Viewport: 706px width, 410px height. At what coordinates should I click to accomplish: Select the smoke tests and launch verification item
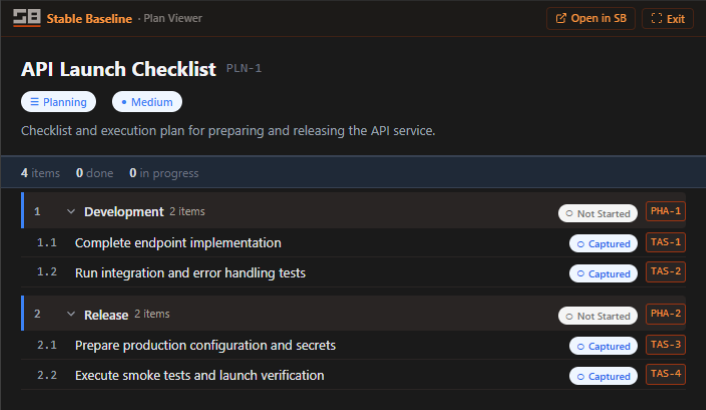[x=199, y=375]
